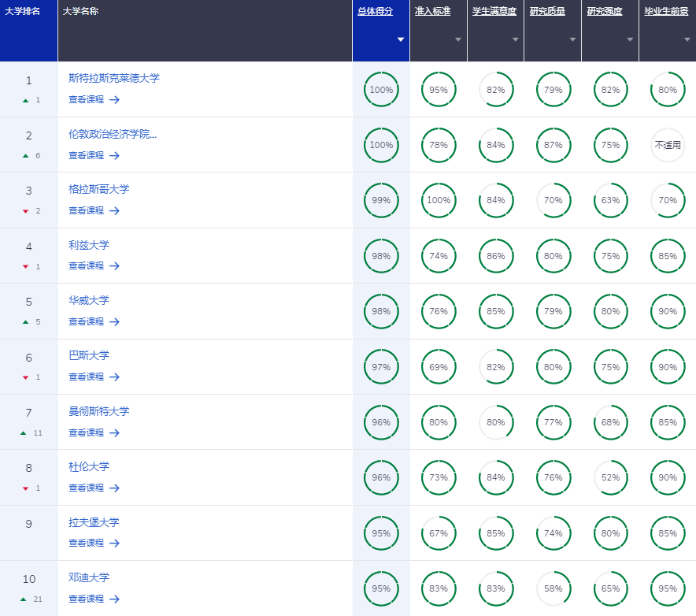Open 杜伦大学 university page
This screenshot has width=696, height=616.
(x=89, y=467)
